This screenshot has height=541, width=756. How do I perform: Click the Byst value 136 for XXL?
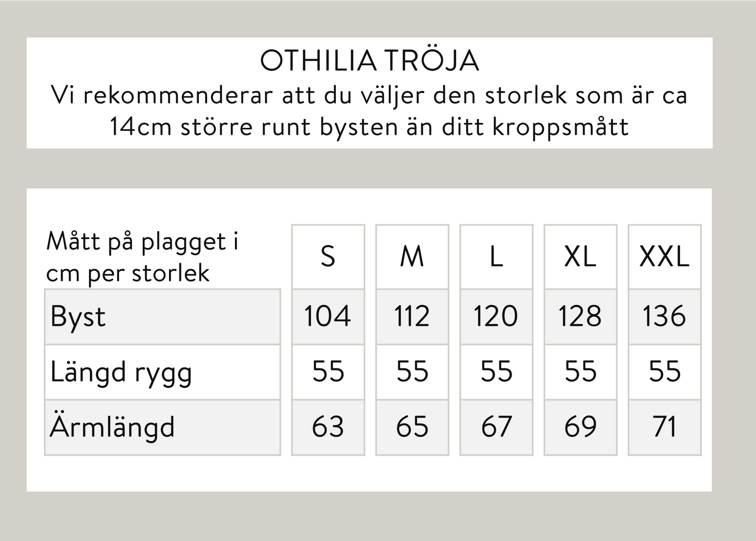click(x=664, y=317)
